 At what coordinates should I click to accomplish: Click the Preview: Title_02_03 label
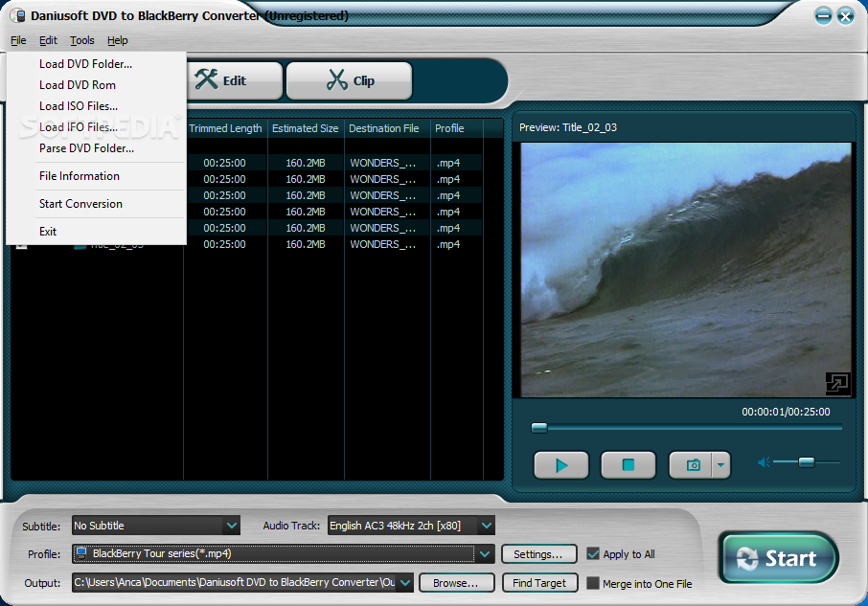tap(568, 127)
